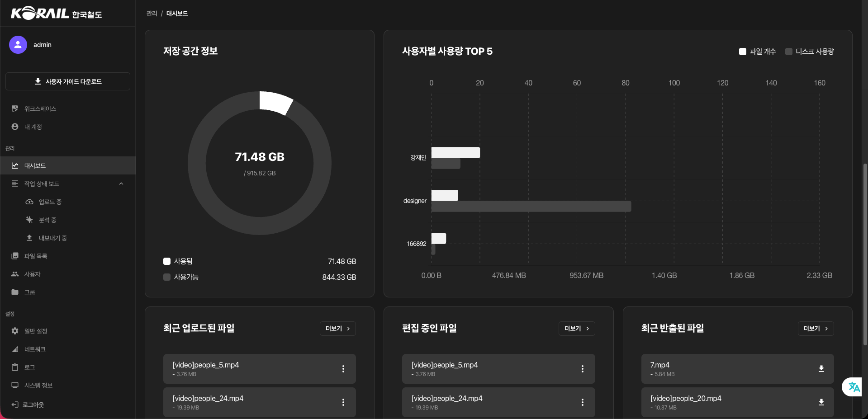
Task: Toggle 디스크 사용량 series in chart legend
Action: pos(810,52)
